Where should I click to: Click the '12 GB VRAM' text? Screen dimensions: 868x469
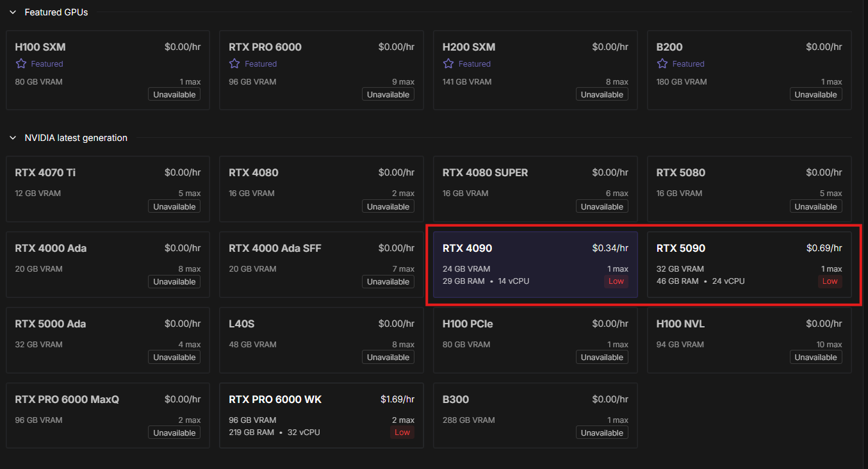(38, 193)
